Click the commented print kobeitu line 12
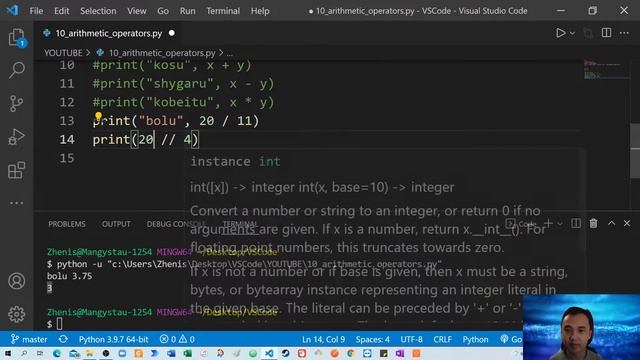The image size is (640, 360). point(183,102)
